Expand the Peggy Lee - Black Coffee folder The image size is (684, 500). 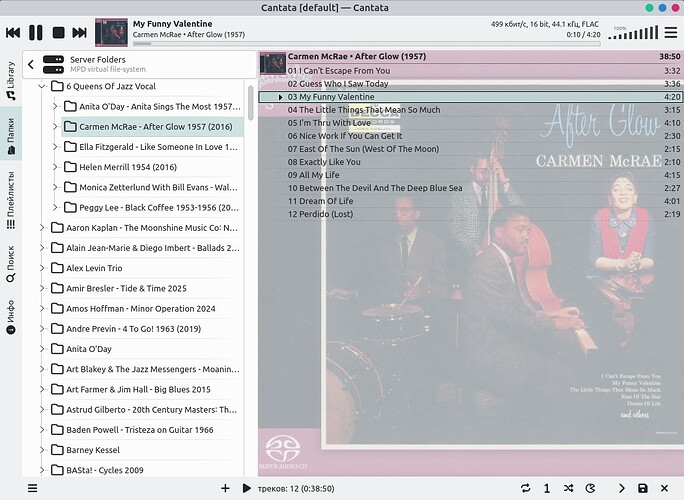tap(55, 208)
